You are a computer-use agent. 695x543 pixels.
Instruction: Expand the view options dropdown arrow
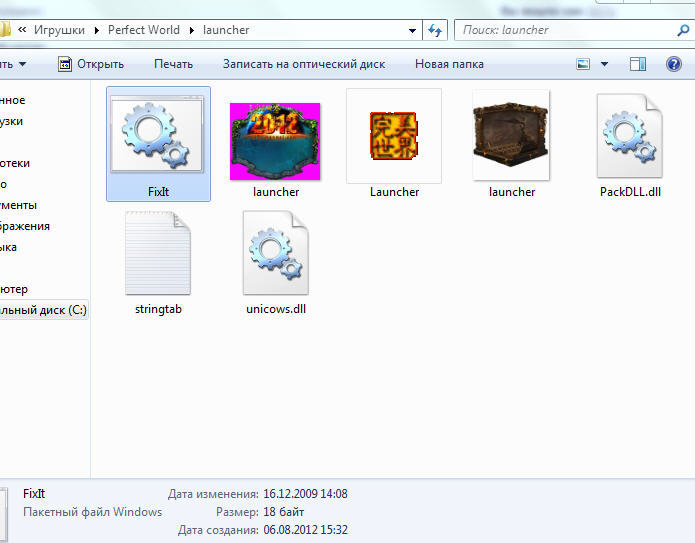tap(604, 64)
